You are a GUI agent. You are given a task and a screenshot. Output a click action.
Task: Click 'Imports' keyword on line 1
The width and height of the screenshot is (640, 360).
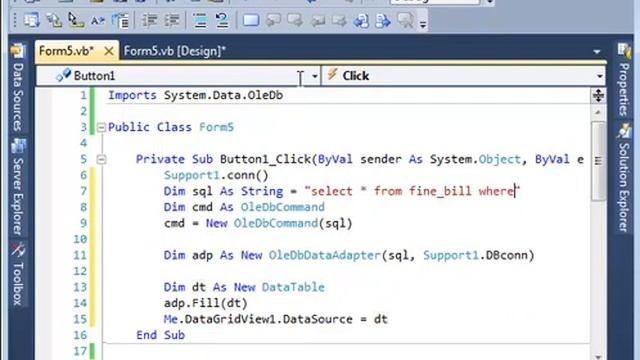(132, 96)
